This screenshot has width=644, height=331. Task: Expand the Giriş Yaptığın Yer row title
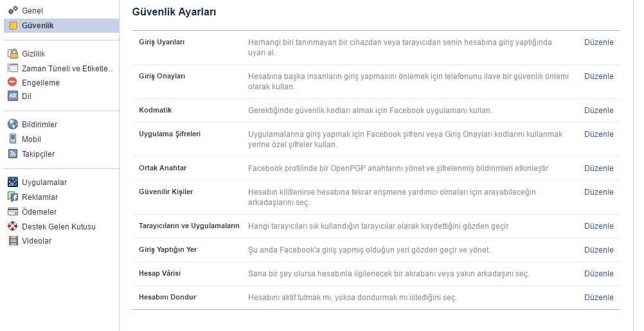pyautogui.click(x=168, y=249)
